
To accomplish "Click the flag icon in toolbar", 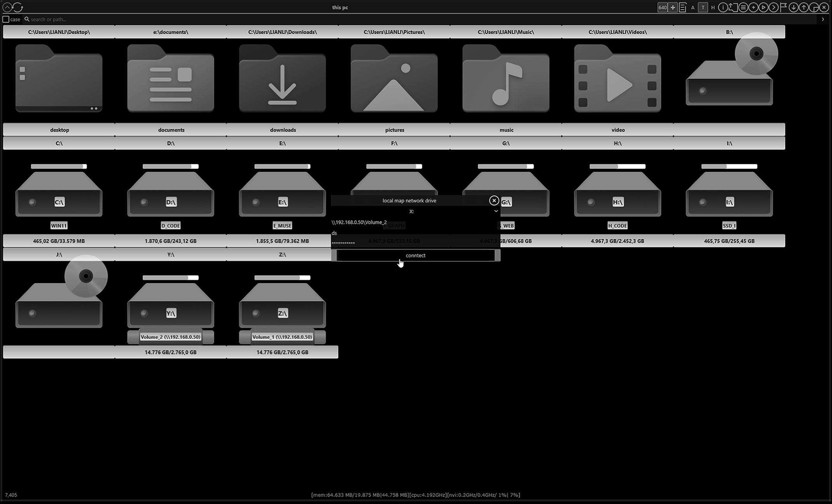I will [783, 7].
